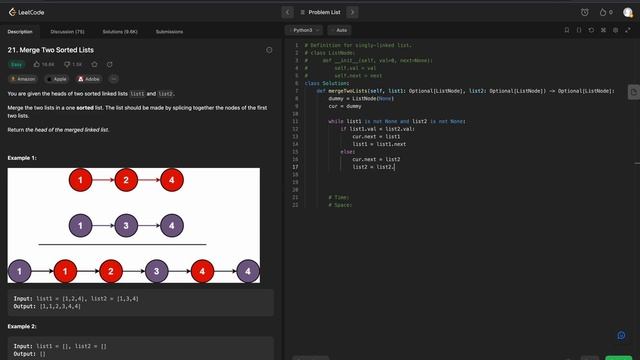The width and height of the screenshot is (640, 360).
Task: Go to the previous problem arrow
Action: (287, 12)
